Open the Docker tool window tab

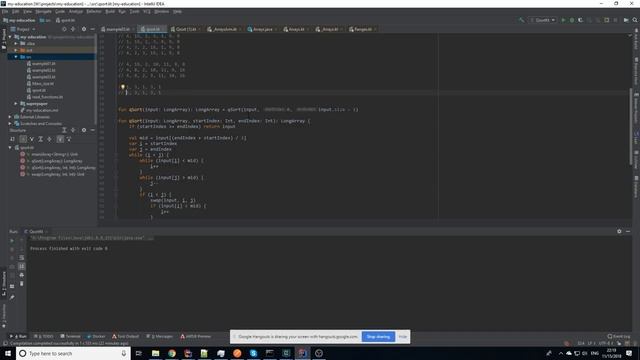tap(96, 336)
